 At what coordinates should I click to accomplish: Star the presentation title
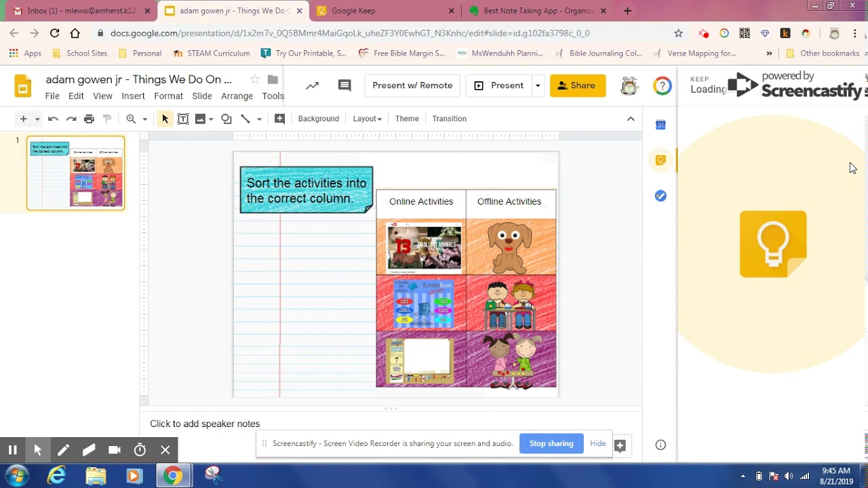254,79
